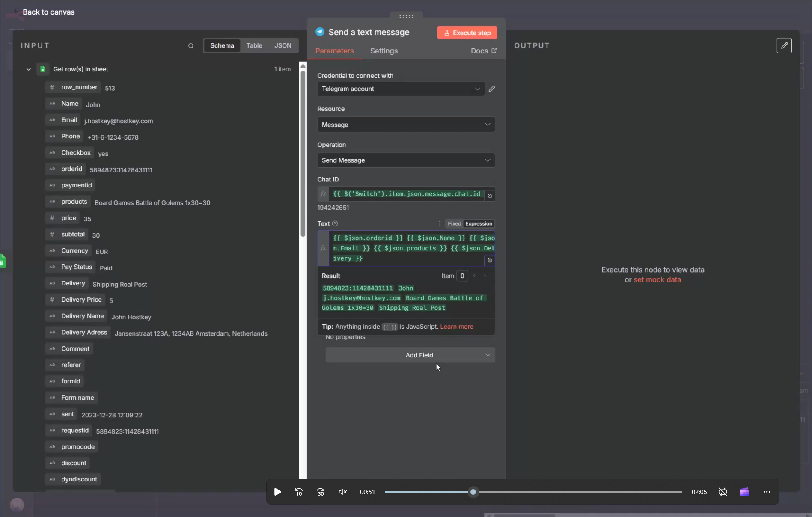Click the pencil icon to edit the Telegram credential
Viewport: 812px width, 517px height.
(x=492, y=89)
